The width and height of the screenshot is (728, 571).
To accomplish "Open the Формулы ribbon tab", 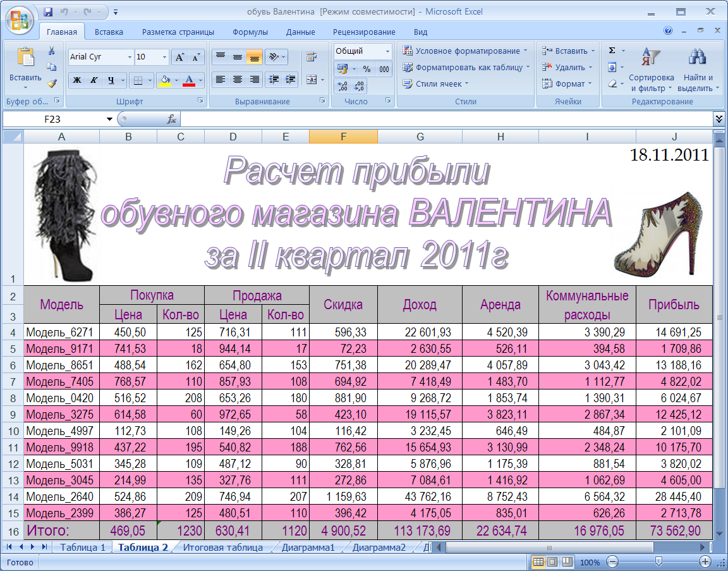I will coord(250,32).
